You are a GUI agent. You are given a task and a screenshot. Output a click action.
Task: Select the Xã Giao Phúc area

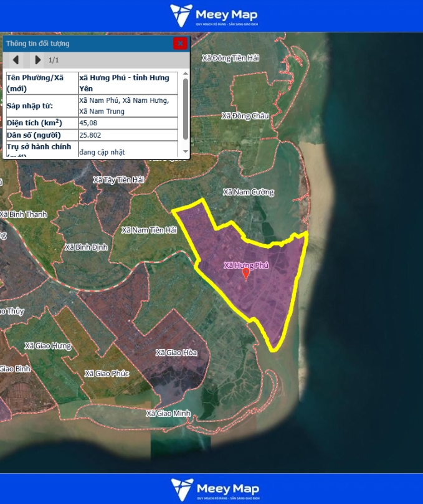(107, 373)
